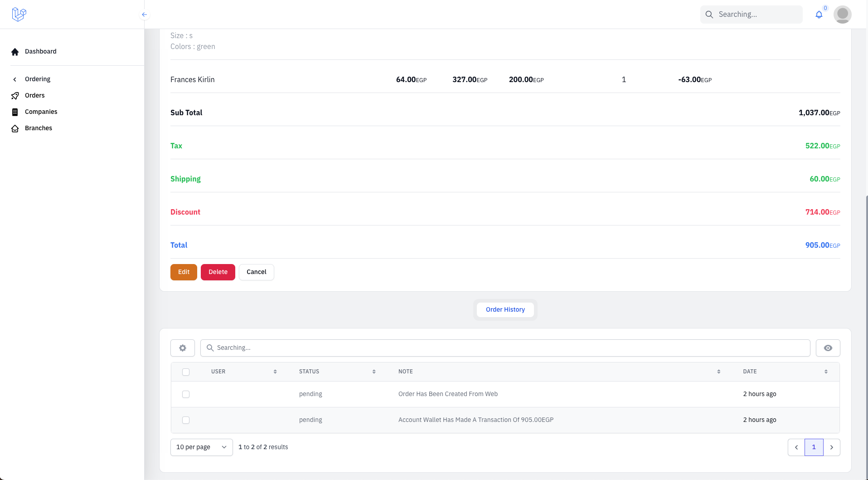Click the NOTE column header

click(x=406, y=372)
